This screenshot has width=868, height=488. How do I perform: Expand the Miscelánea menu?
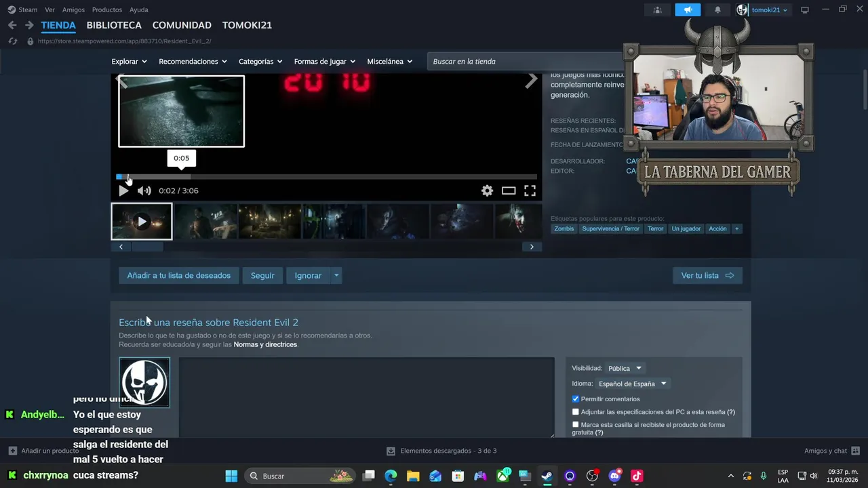click(x=389, y=62)
